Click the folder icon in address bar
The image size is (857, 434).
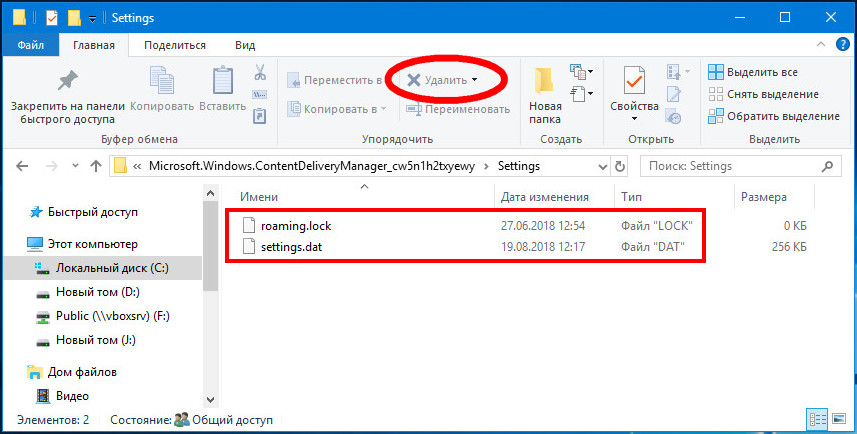click(x=120, y=166)
